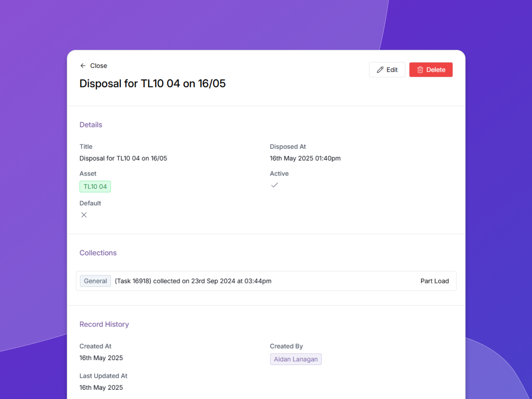Click the Default cross icon

84,215
